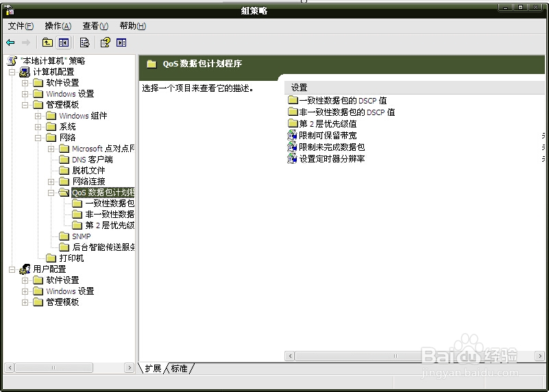Viewport: 549px width, 392px height.
Task: Click folder icon of 第 2 层优先级值 in list
Action: tap(293, 123)
